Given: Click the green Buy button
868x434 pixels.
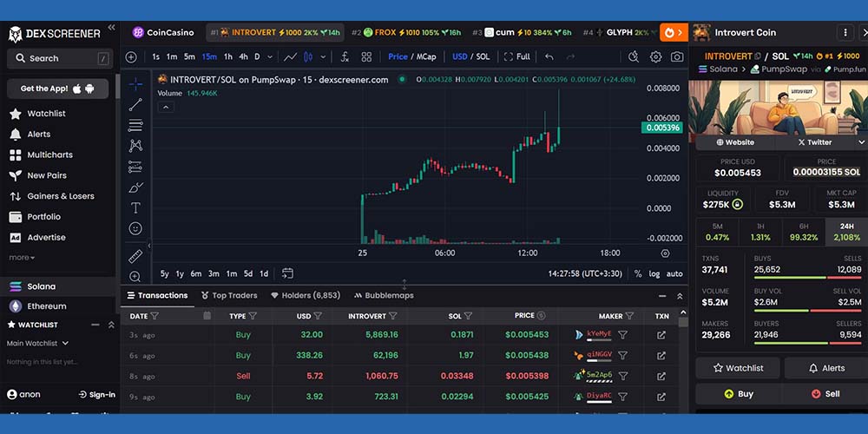Looking at the screenshot, I should [x=738, y=393].
